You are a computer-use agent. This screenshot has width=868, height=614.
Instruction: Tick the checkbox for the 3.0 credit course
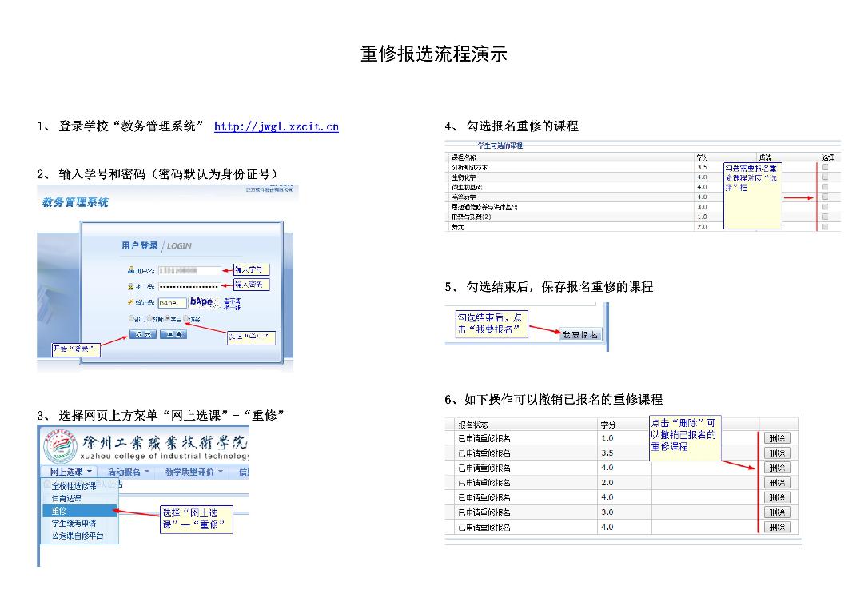click(825, 207)
